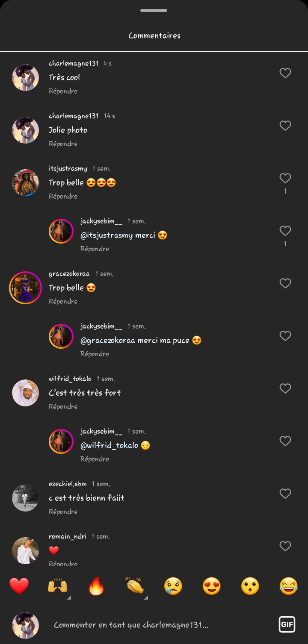Screen dimensions: 308x644
Task: Open itsjustrasmy's profile via username
Action: click(x=68, y=168)
